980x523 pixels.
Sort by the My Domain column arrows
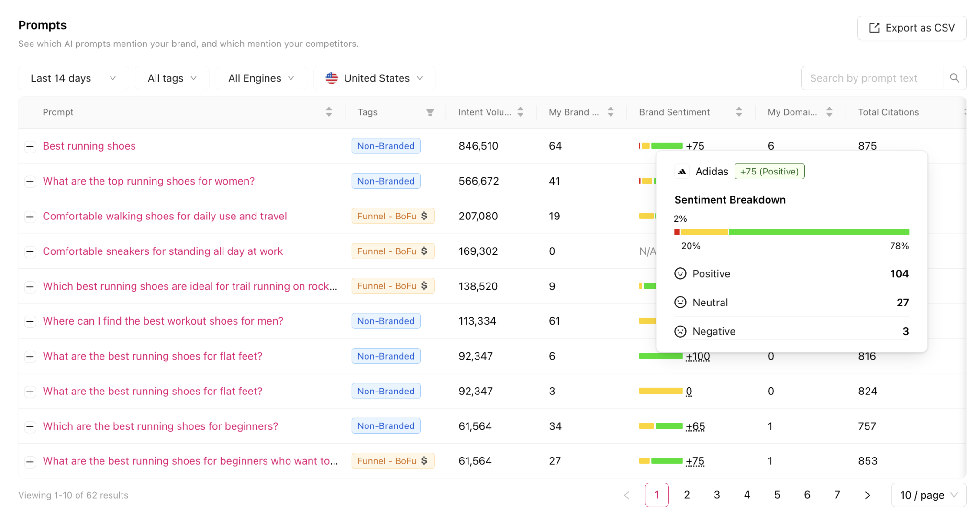[x=829, y=112]
